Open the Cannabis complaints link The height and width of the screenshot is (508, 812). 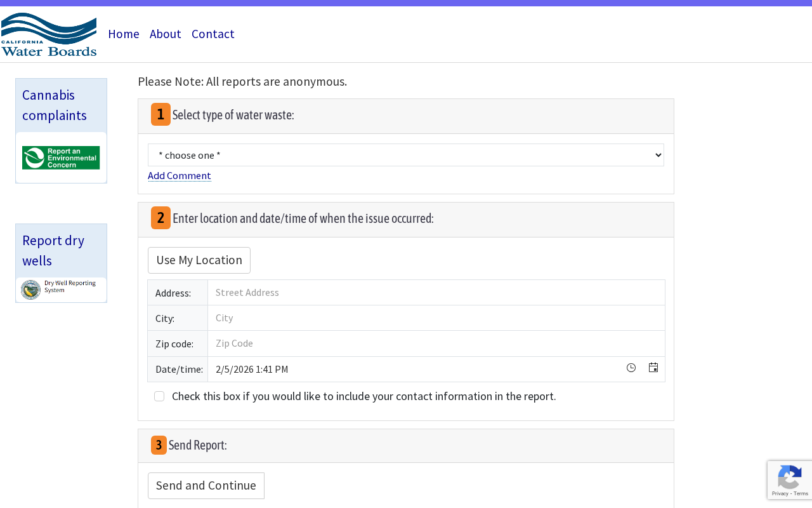(x=55, y=105)
